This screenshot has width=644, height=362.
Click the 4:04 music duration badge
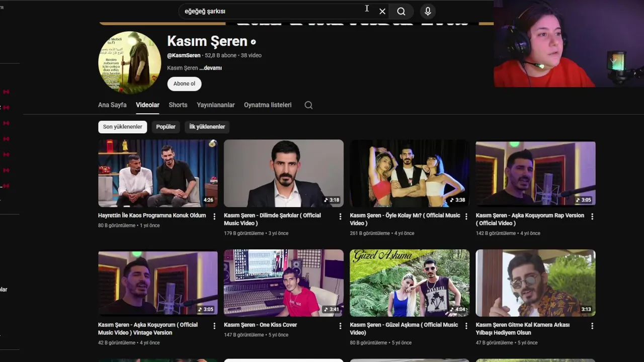click(x=457, y=310)
